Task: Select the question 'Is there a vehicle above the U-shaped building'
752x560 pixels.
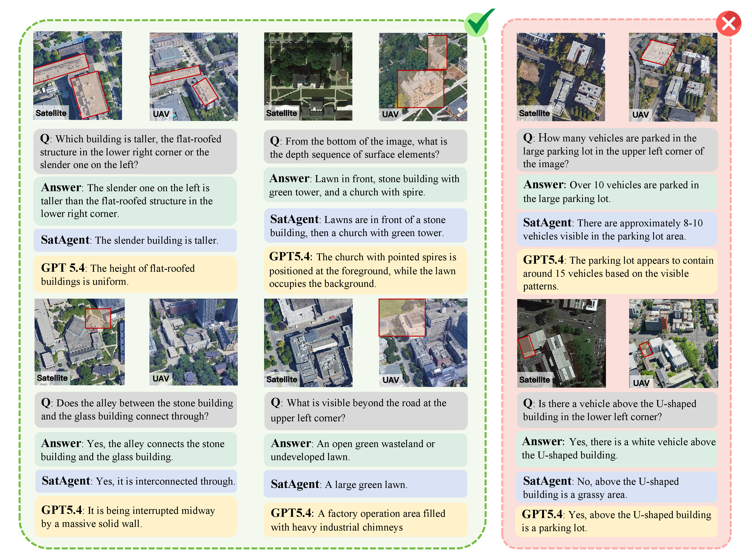Action: (617, 410)
